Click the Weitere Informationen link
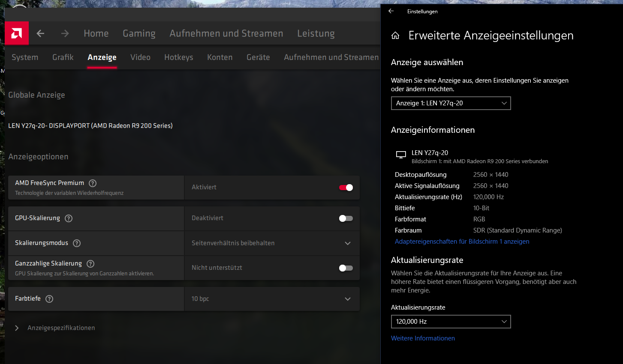 [423, 338]
